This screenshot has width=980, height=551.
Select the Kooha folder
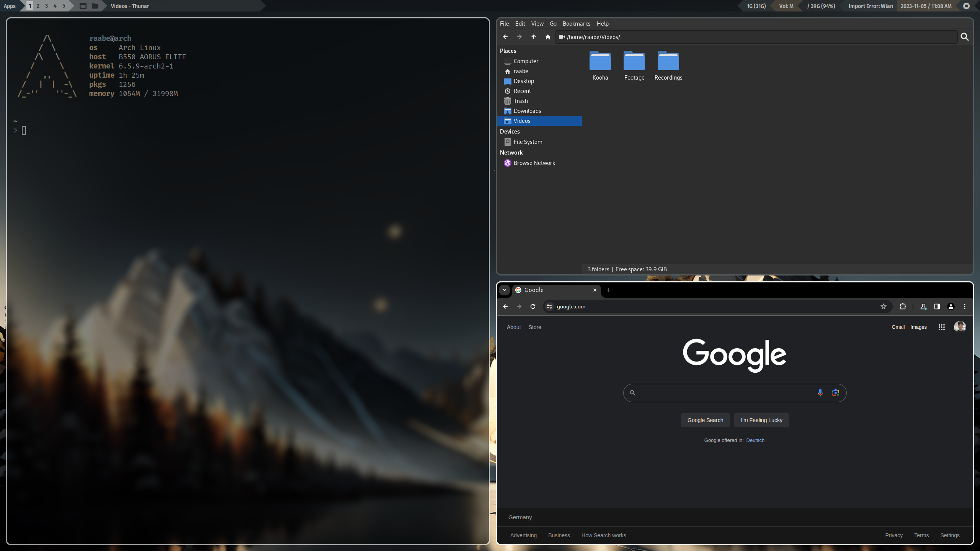pos(600,64)
